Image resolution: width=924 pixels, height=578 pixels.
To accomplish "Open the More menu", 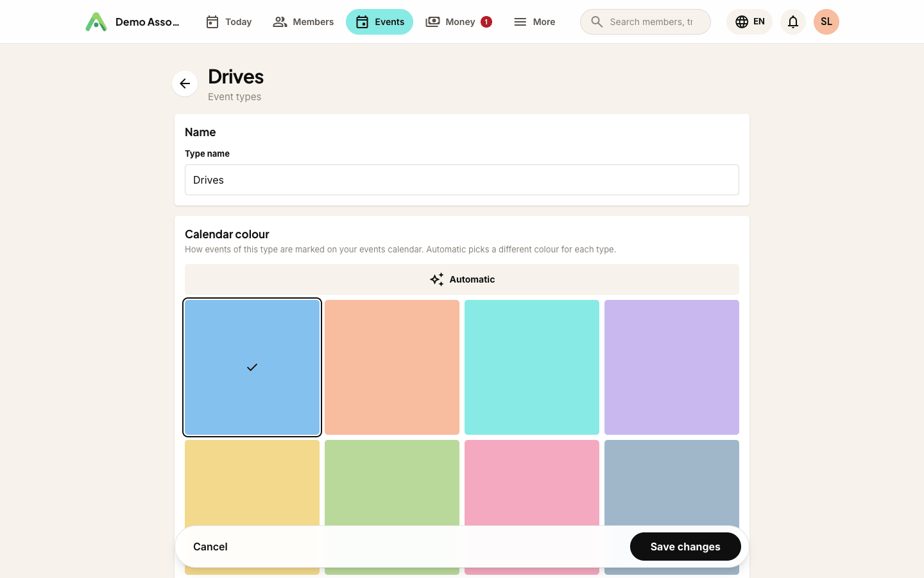I will pyautogui.click(x=535, y=22).
